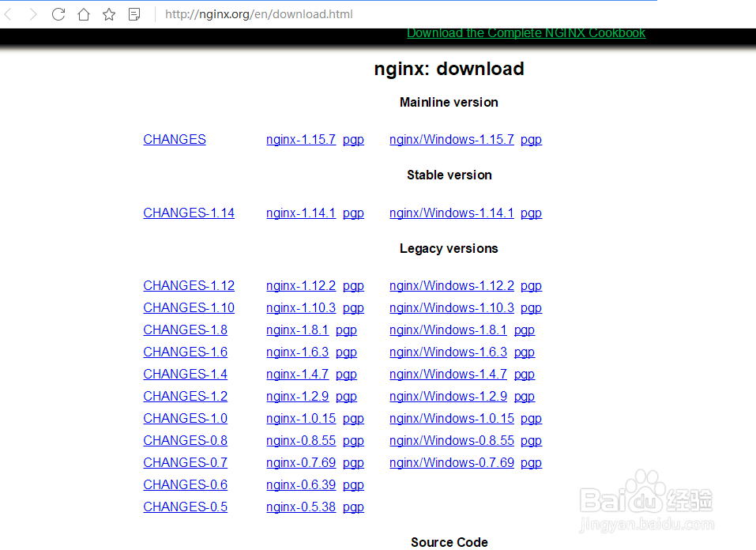Viewport: 756px width, 550px height.
Task: Open CHANGES-1.12 link
Action: click(x=189, y=285)
